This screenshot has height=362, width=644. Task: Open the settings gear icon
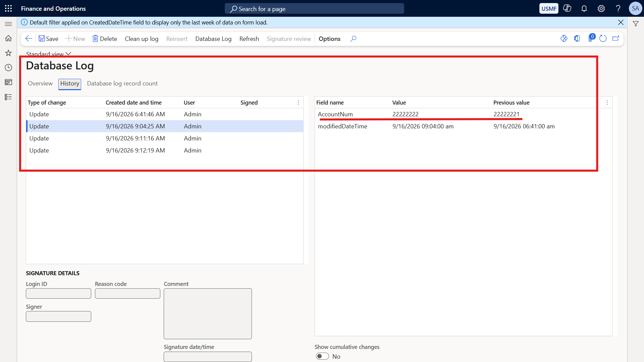pyautogui.click(x=601, y=9)
